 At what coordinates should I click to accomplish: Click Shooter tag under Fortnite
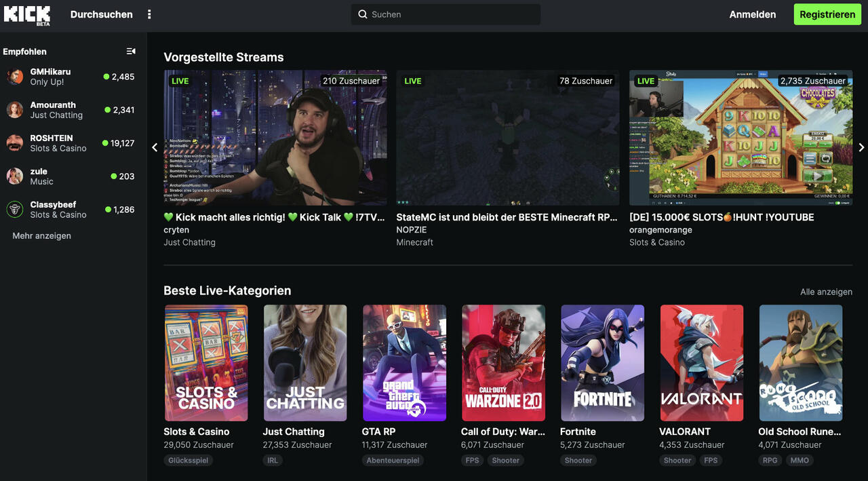(578, 460)
